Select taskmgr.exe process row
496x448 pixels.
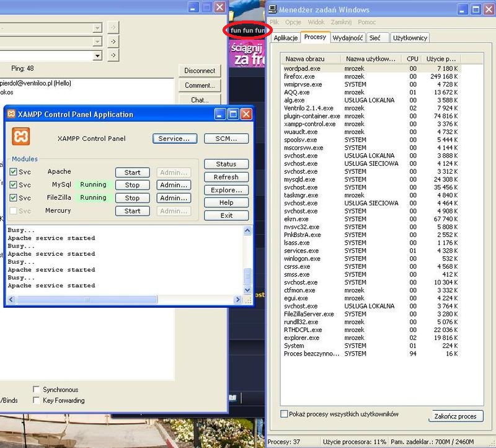(371, 195)
